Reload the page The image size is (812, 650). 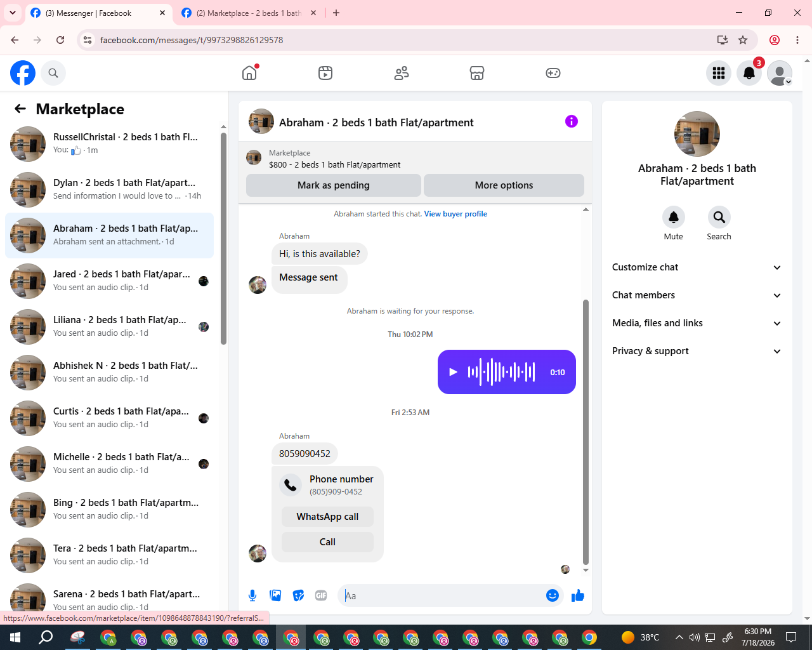click(60, 40)
